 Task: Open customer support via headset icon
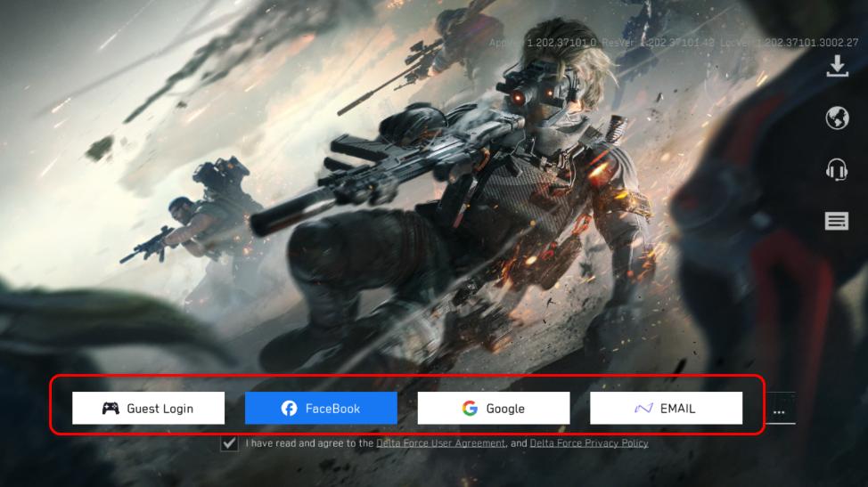click(837, 169)
